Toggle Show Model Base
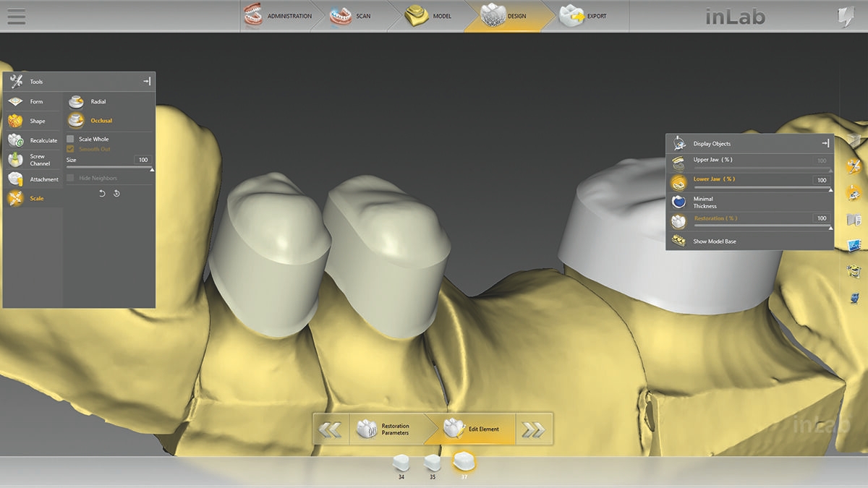 coord(678,241)
